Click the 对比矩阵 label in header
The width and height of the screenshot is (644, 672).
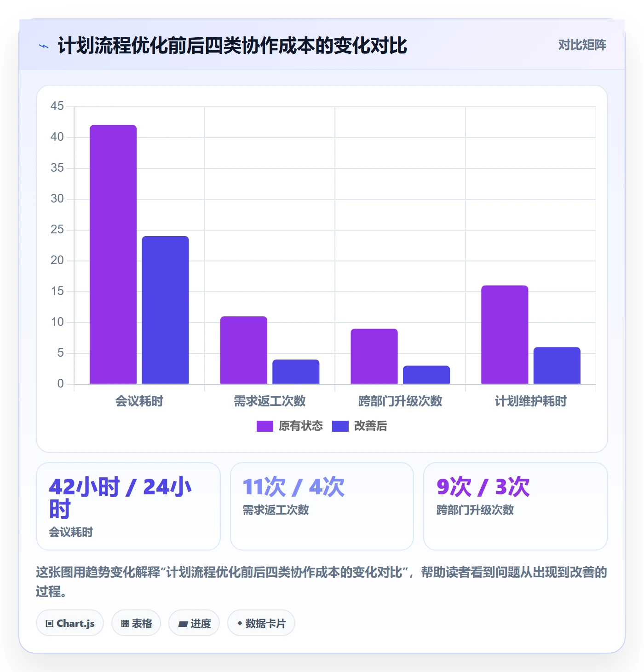[x=582, y=45]
